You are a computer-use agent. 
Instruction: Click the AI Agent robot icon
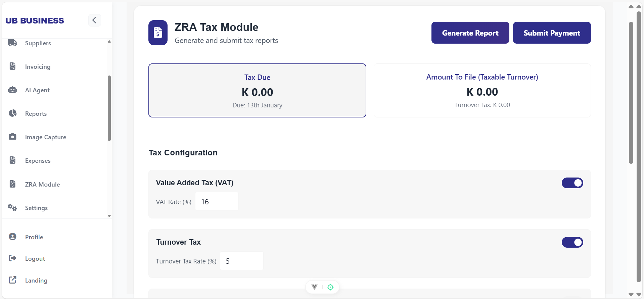point(12,90)
